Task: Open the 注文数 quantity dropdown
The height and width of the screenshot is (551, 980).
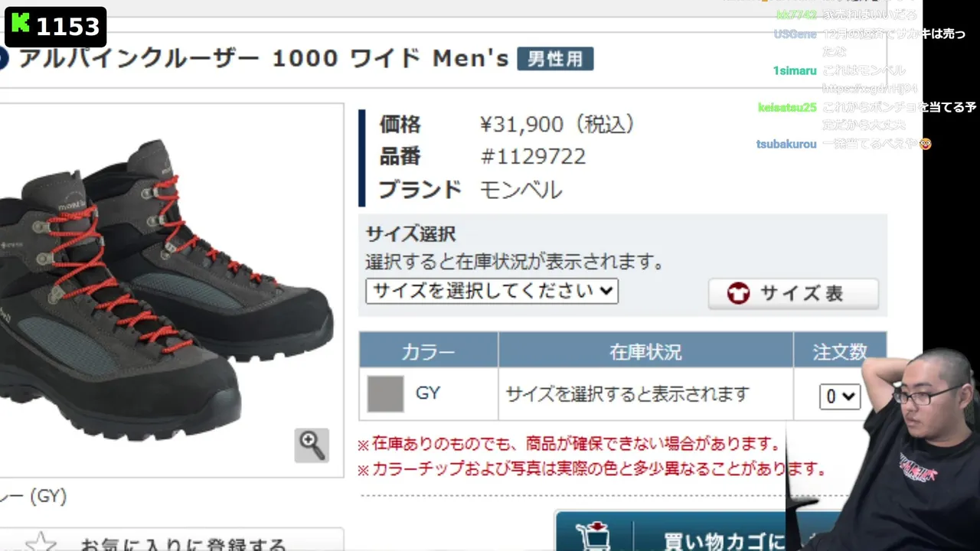Action: (x=840, y=396)
